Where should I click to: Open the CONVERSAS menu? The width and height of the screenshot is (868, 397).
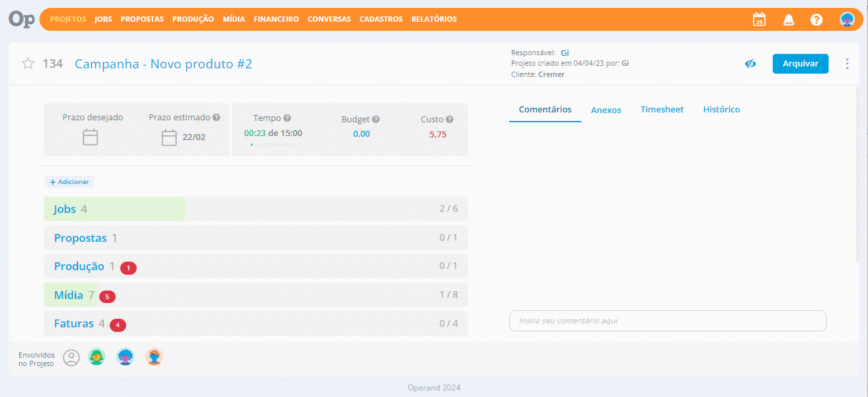click(x=329, y=19)
